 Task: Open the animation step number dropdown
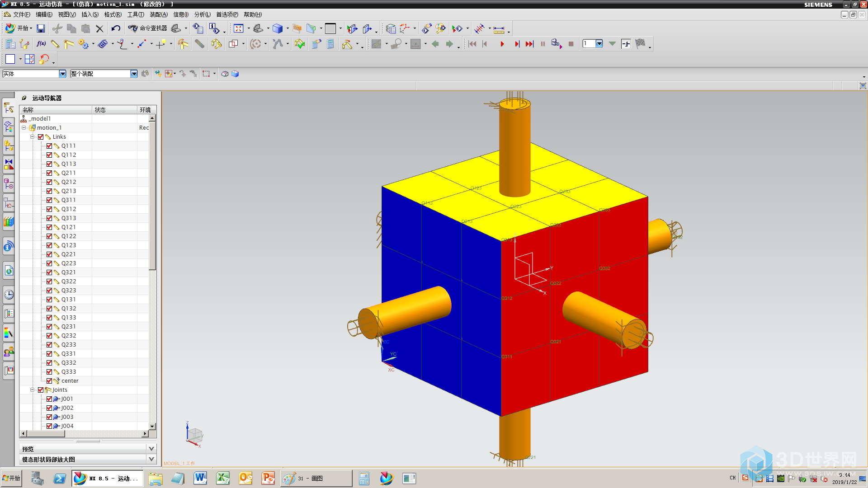[599, 43]
